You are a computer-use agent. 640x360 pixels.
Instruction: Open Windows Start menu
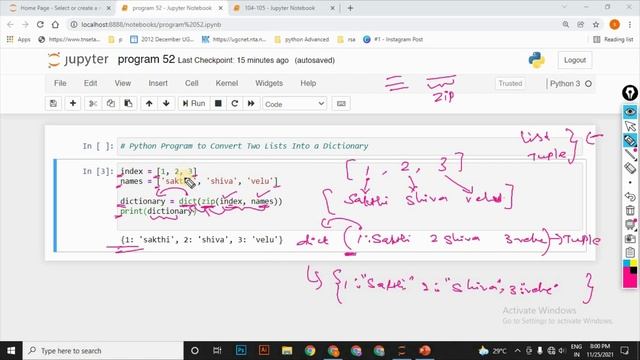[11, 351]
